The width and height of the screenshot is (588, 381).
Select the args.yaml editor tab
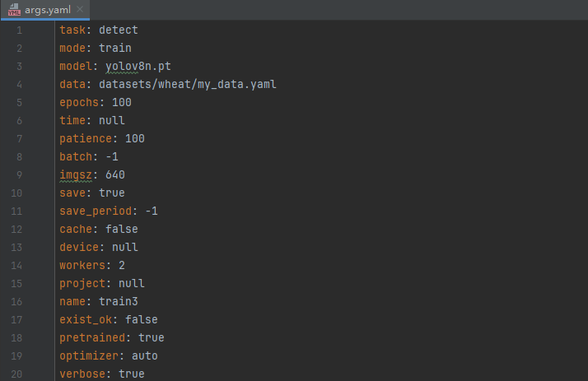pos(45,10)
